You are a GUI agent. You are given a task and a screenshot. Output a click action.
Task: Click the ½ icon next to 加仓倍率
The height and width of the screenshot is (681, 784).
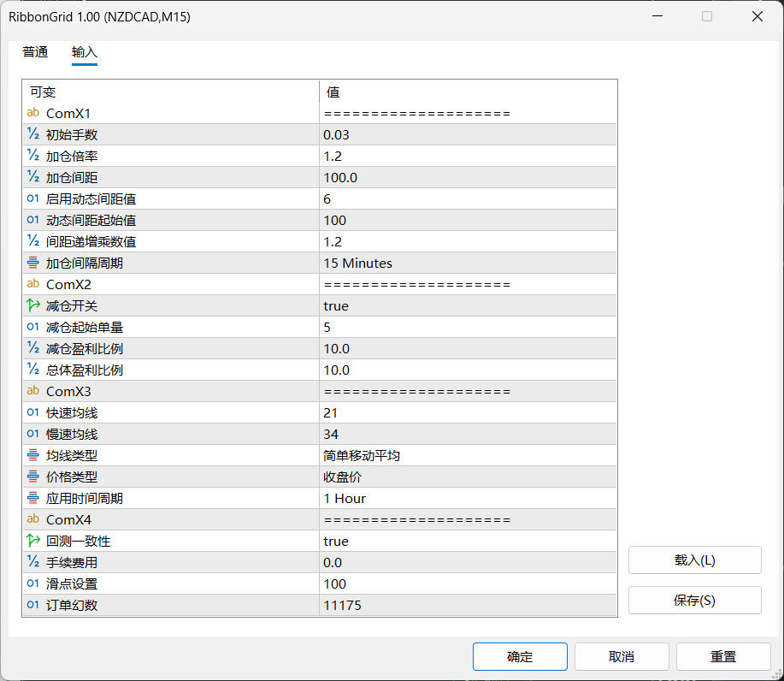coord(33,156)
